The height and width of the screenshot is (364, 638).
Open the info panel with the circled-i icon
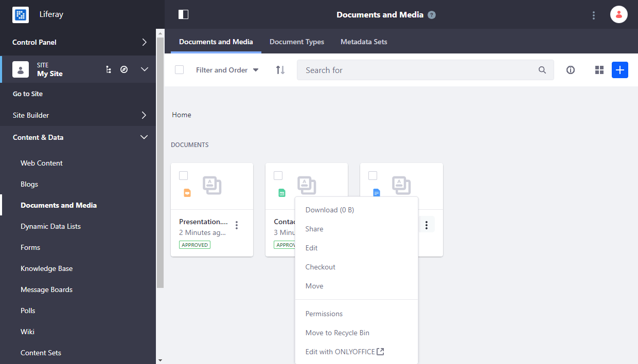pos(571,69)
